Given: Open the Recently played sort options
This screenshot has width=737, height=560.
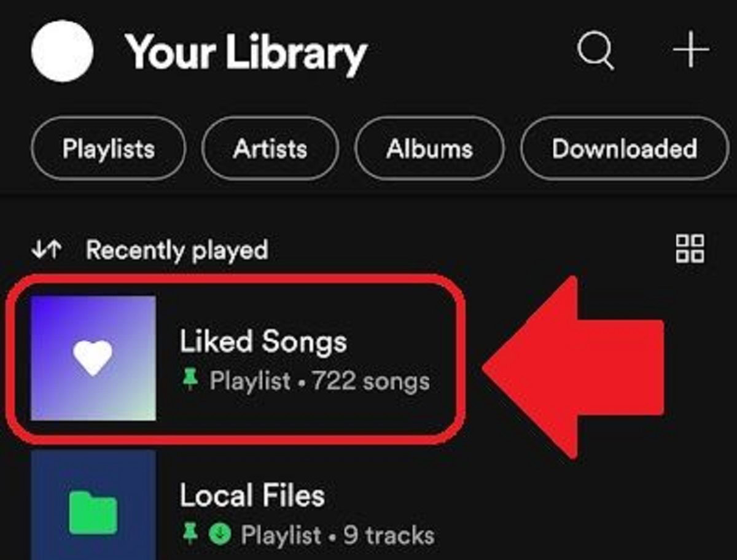Looking at the screenshot, I should [x=177, y=251].
